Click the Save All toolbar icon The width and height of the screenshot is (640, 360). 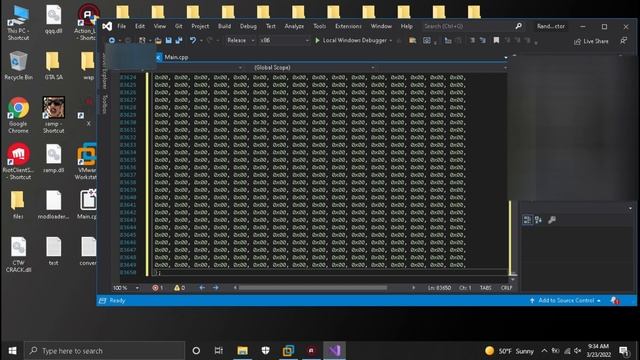pos(179,40)
